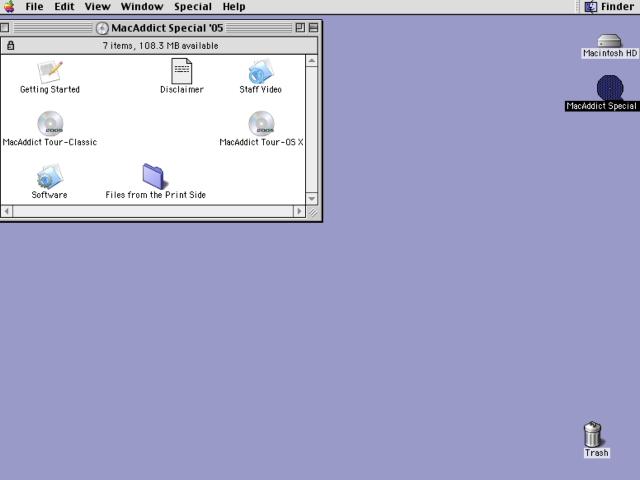640x480 pixels.
Task: Select the Trash icon on desktop
Action: (x=593, y=434)
